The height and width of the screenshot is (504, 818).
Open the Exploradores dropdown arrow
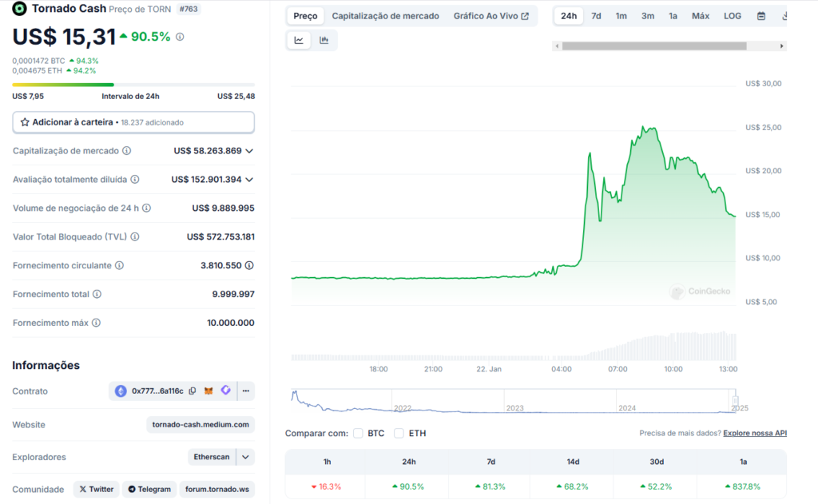(245, 457)
